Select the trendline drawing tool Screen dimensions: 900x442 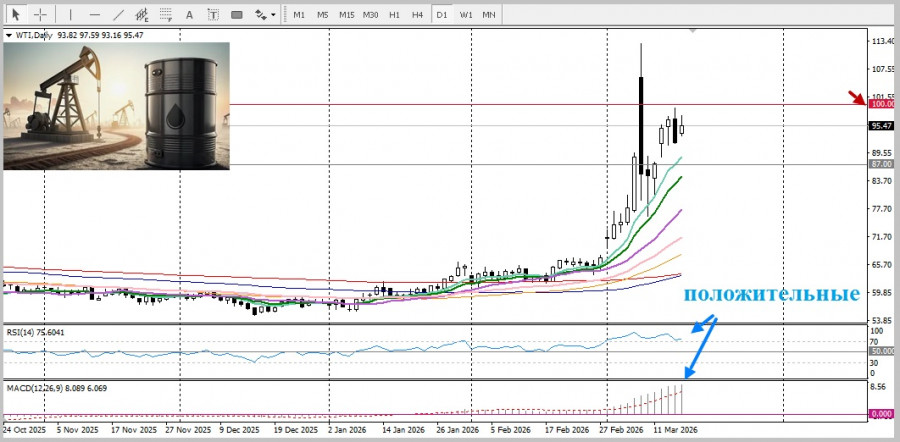click(x=119, y=15)
